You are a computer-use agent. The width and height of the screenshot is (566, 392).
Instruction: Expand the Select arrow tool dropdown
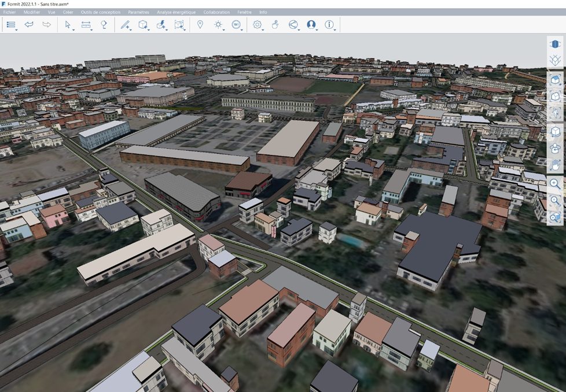(x=73, y=29)
